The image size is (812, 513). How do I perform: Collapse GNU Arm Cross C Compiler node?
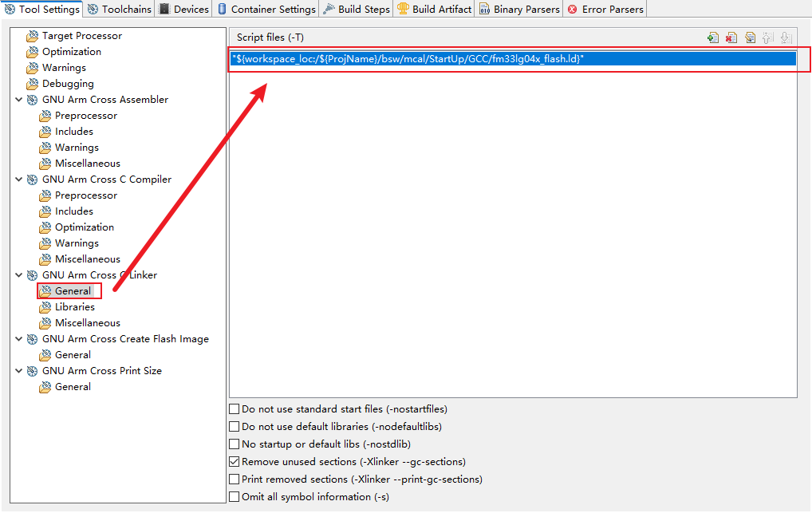18,180
